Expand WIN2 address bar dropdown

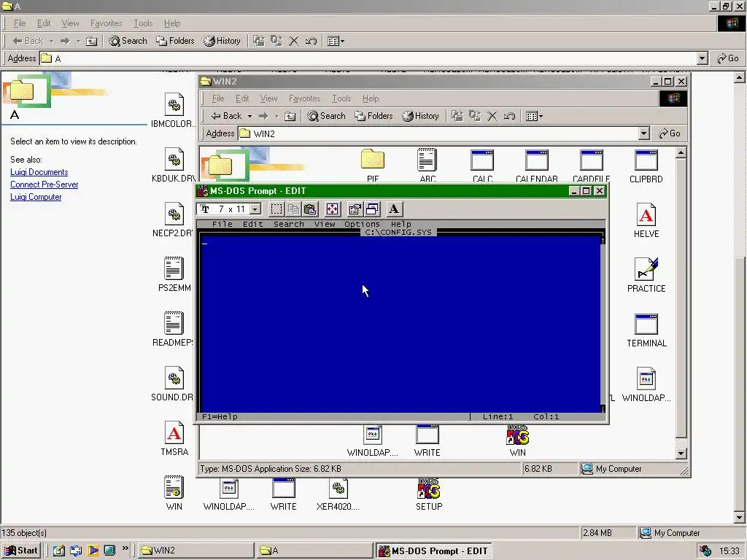[643, 133]
